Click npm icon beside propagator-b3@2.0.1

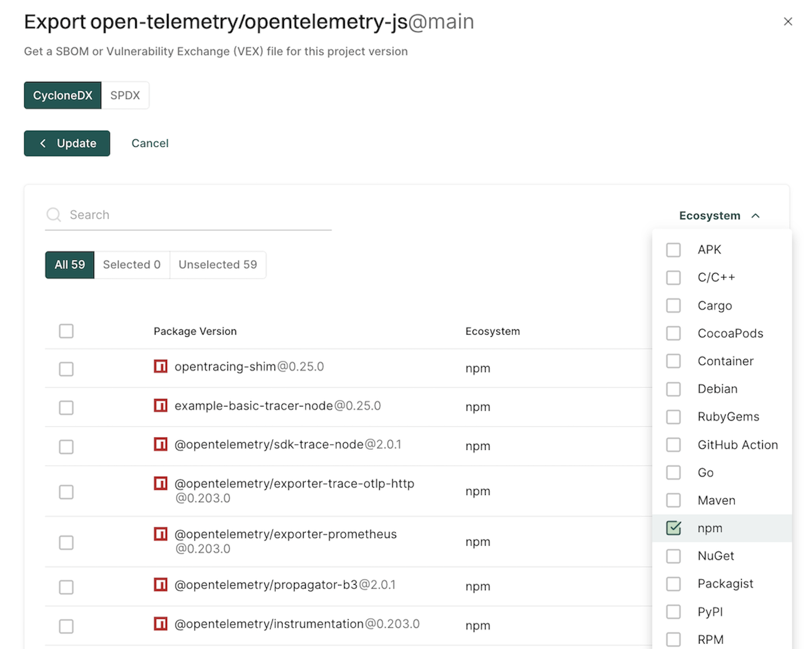point(160,585)
